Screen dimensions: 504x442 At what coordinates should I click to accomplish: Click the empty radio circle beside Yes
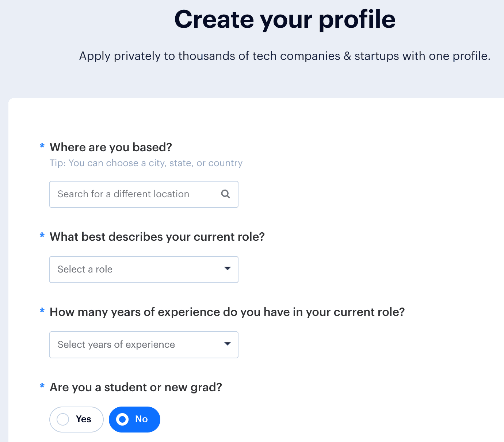point(63,419)
